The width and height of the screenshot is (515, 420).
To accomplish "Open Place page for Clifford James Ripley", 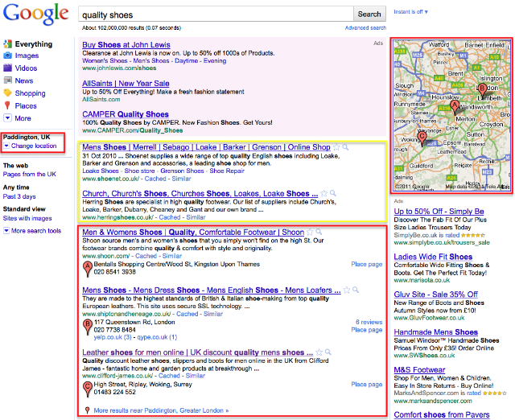I will (x=367, y=385).
